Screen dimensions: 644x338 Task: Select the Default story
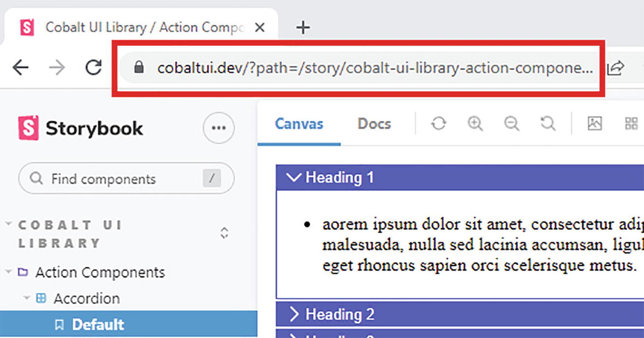point(98,324)
